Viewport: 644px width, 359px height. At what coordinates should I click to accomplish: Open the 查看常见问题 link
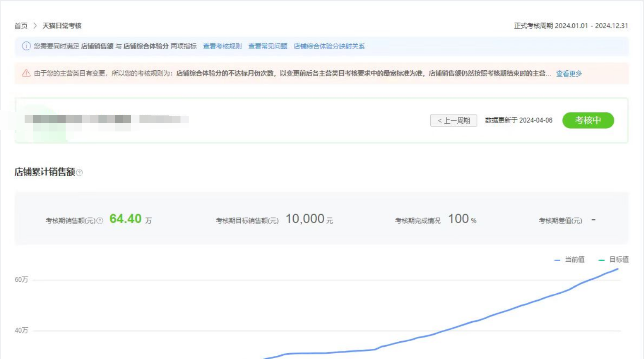point(267,46)
